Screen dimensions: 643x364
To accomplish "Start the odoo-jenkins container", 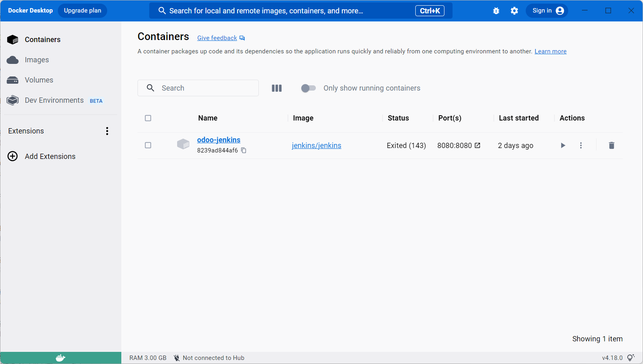I will coord(563,146).
